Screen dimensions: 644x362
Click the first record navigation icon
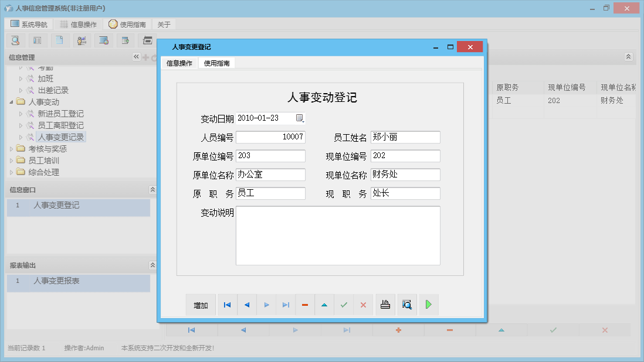pyautogui.click(x=227, y=305)
